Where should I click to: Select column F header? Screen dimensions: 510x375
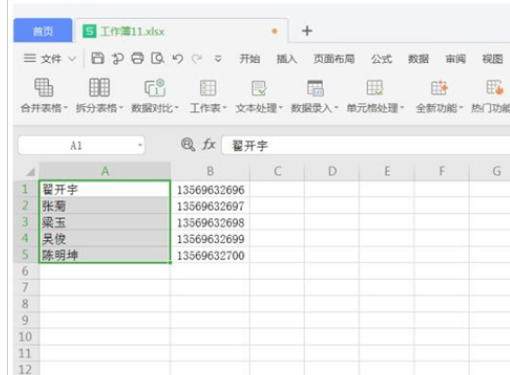[442, 171]
